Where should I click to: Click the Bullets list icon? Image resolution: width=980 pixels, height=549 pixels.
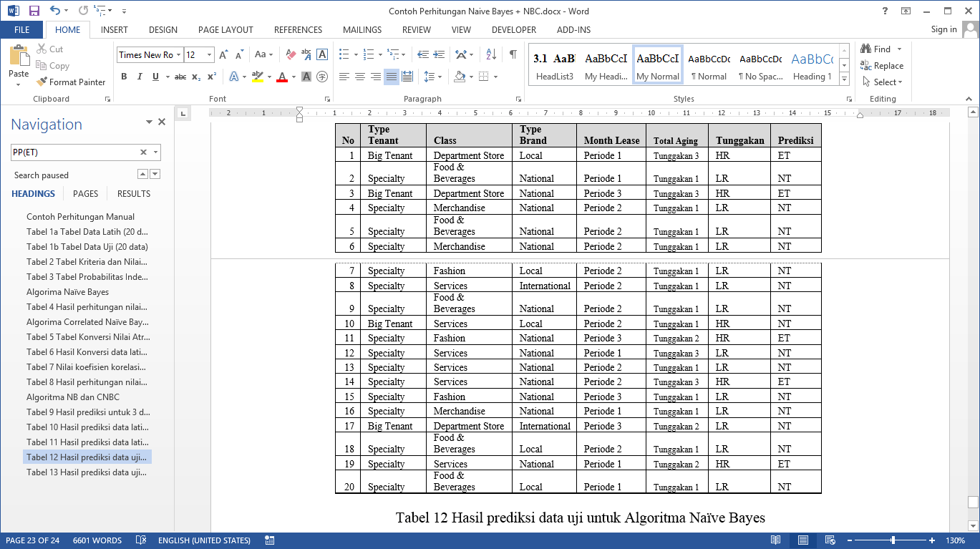coord(344,54)
